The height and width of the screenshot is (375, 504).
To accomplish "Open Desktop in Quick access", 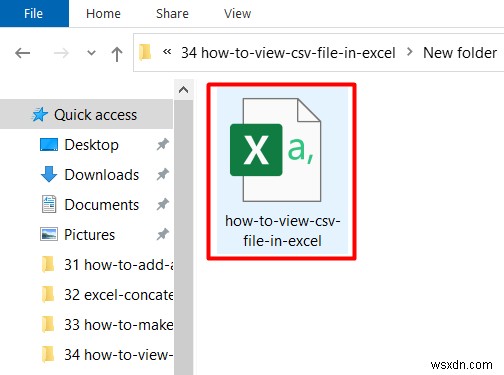I will pos(91,145).
